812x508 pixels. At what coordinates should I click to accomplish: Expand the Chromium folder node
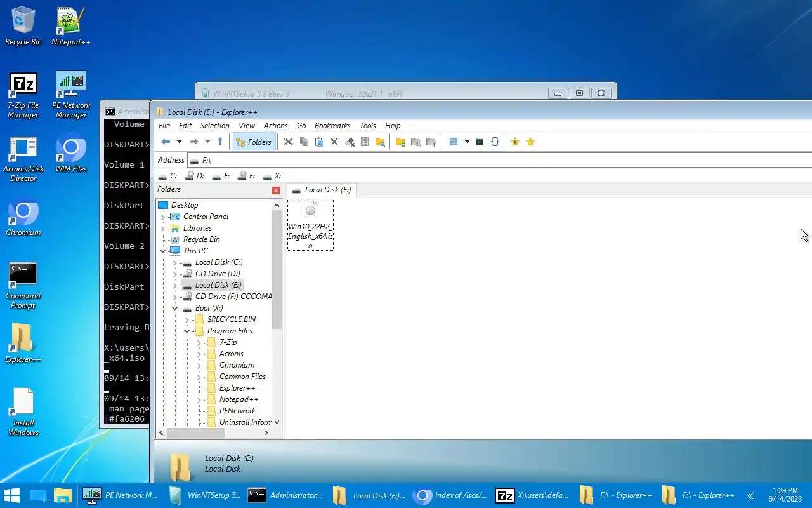199,366
